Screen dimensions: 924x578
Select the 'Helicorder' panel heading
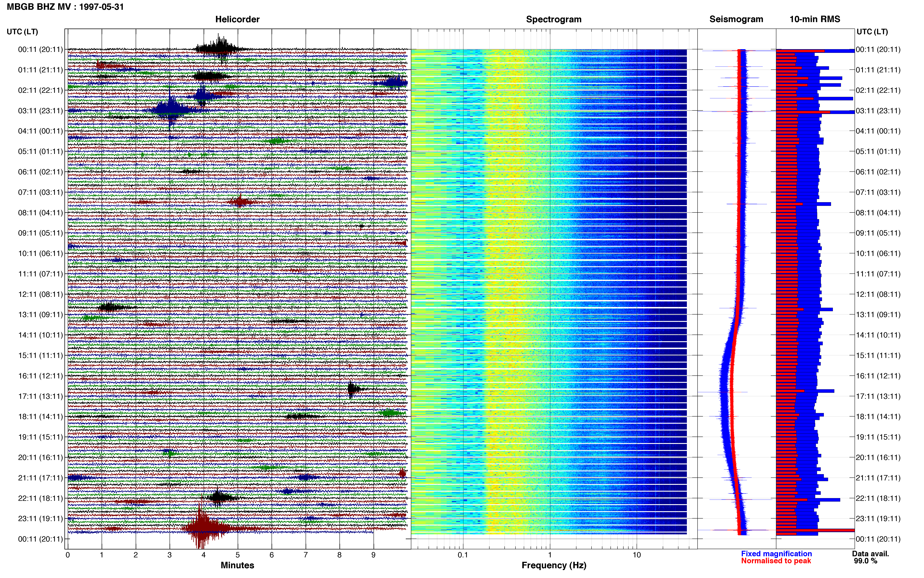[x=237, y=19]
